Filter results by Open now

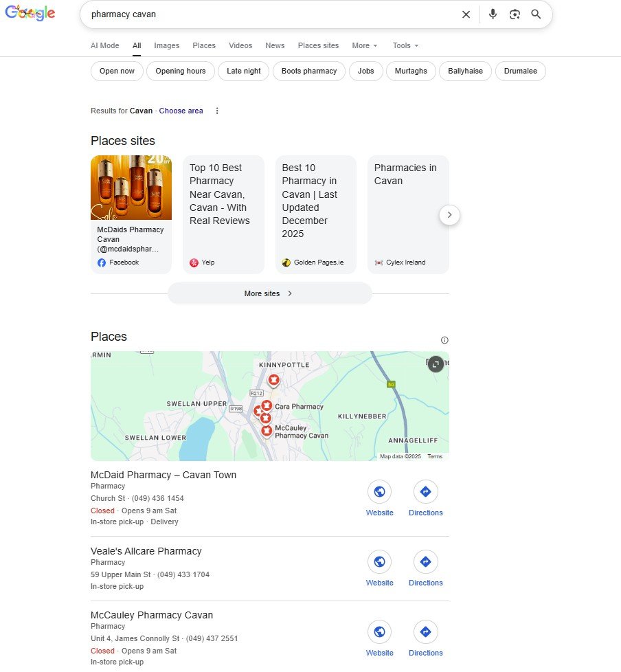[x=116, y=71]
